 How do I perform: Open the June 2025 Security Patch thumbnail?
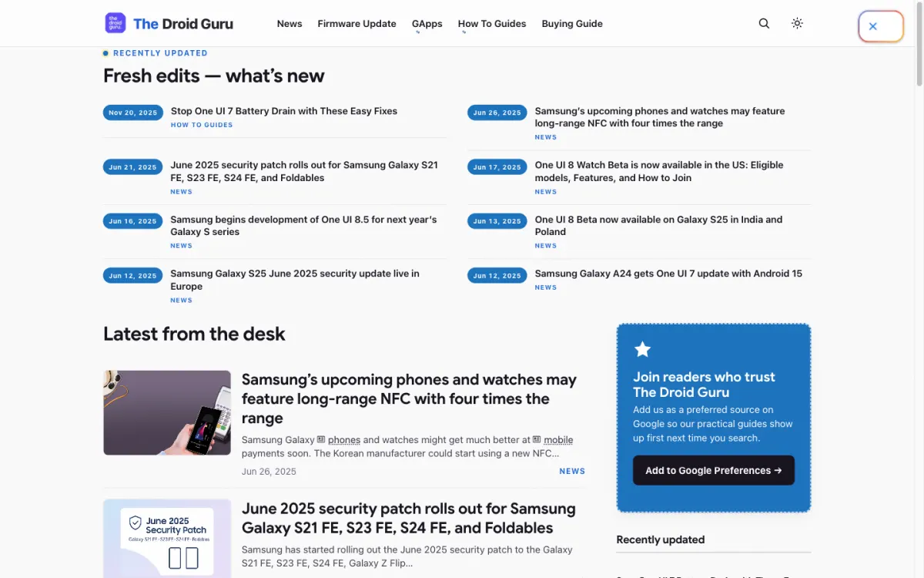(167, 539)
